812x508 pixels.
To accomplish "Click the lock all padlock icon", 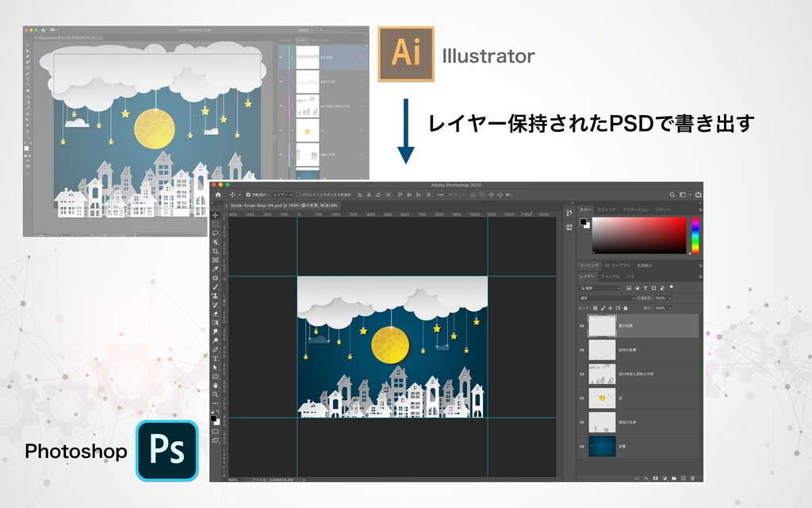I will pos(626,308).
